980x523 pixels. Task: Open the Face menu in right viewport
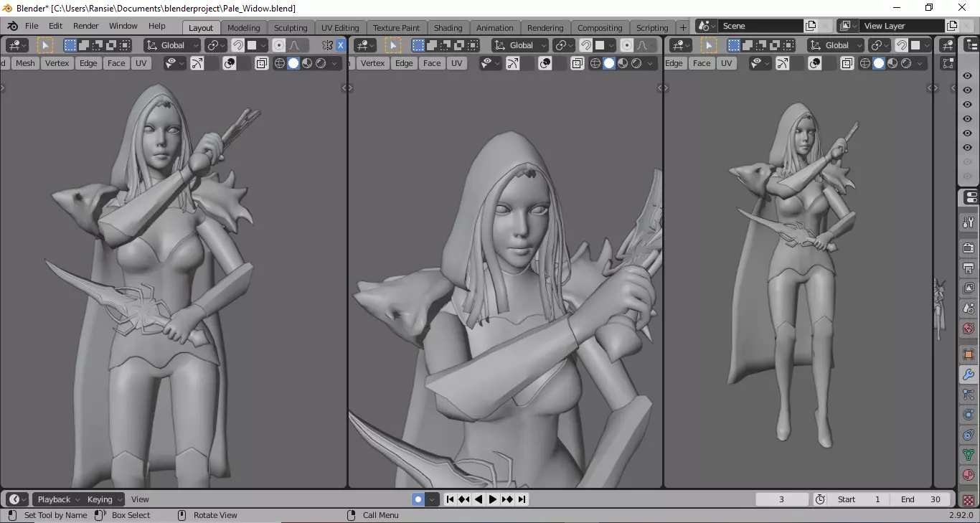coord(702,63)
